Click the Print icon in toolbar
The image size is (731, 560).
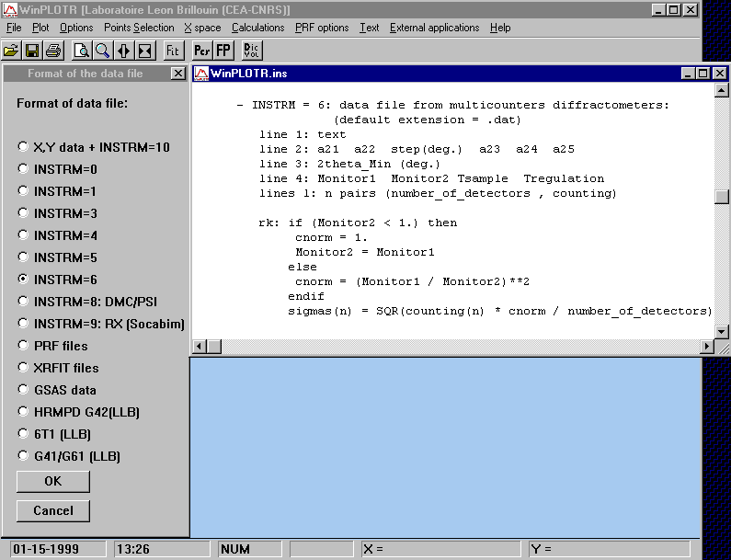[x=52, y=50]
